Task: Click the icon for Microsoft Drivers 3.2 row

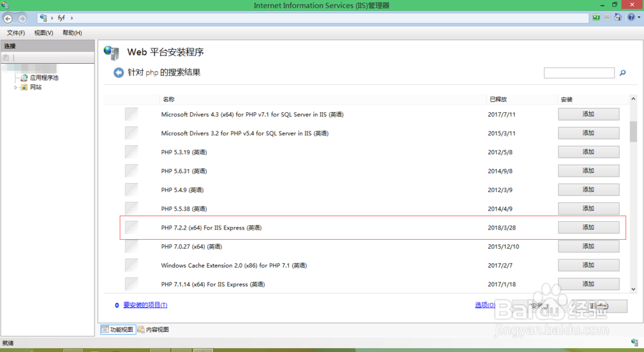Action: 131,133
